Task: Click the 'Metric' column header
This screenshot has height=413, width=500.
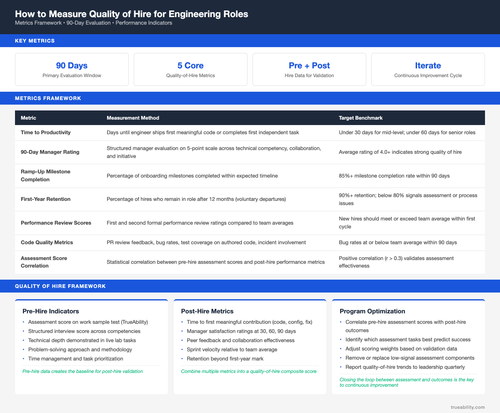Action: 28,118
